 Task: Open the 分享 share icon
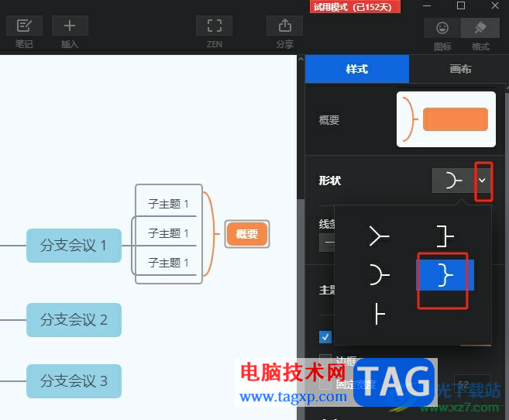click(x=284, y=26)
